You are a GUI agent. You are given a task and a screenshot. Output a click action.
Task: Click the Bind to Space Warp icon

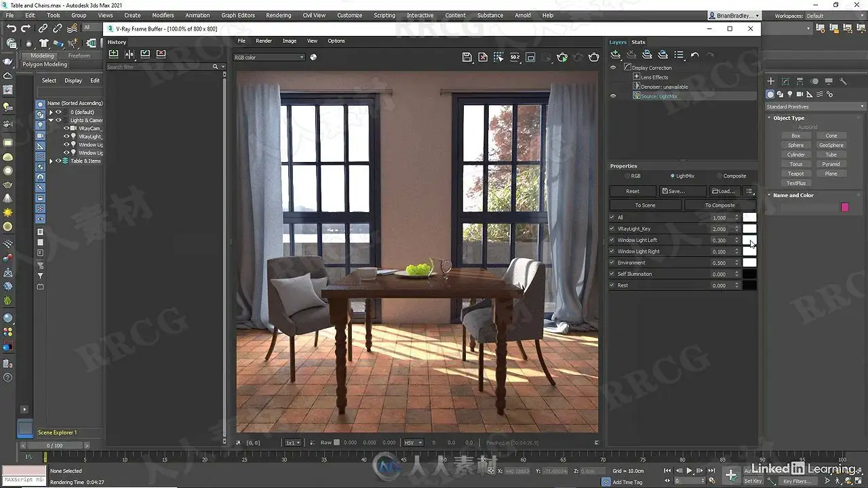click(72, 28)
